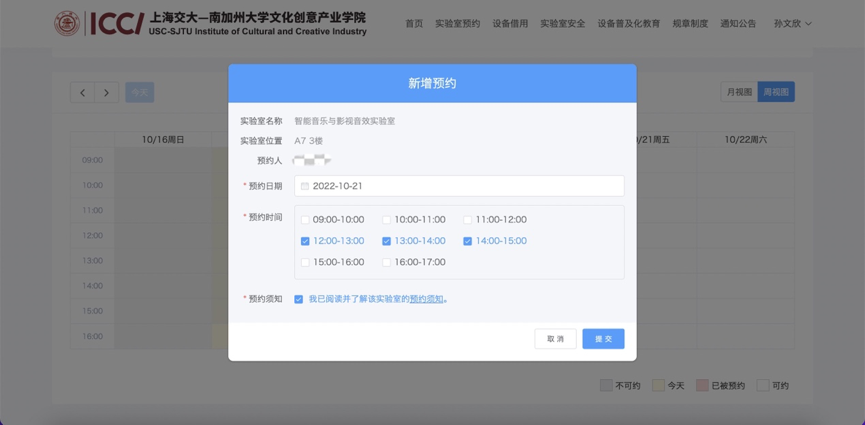Click the calendar icon in date field
Image resolution: width=865 pixels, height=425 pixels.
305,186
